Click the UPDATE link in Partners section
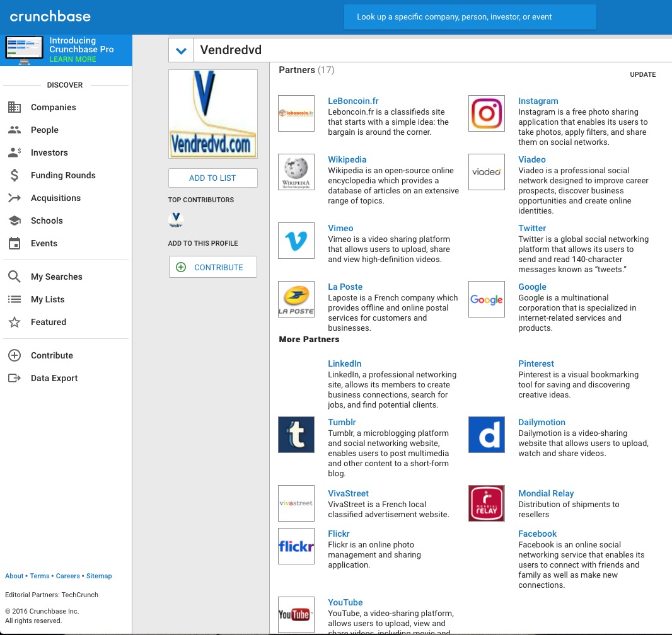Screen dimensions: 672x635 tap(642, 74)
